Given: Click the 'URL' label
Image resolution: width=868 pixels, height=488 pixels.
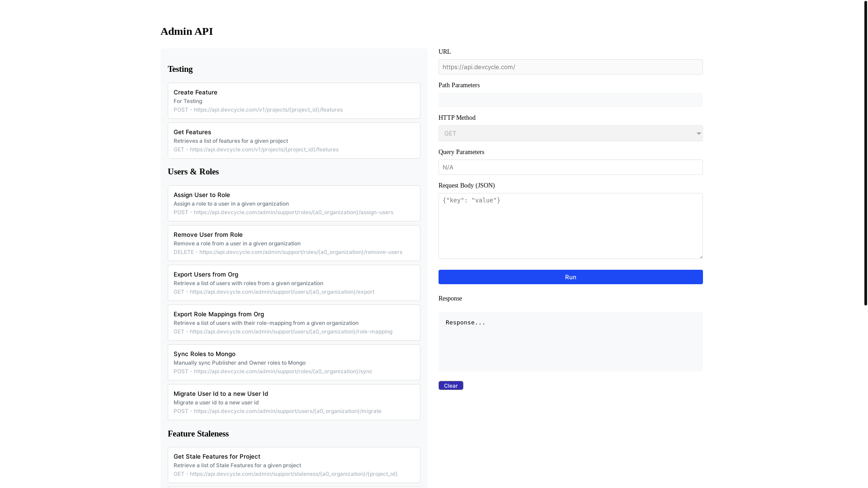Looking at the screenshot, I should [444, 52].
